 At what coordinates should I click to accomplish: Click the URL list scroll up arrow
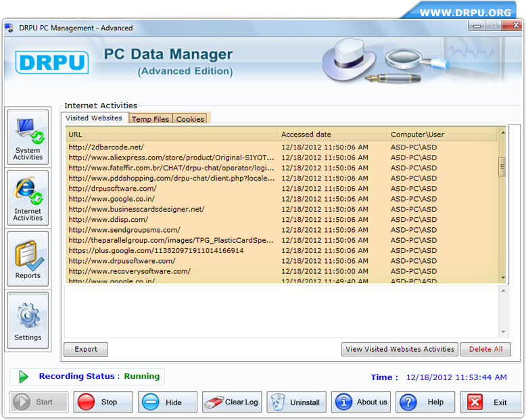pos(503,133)
